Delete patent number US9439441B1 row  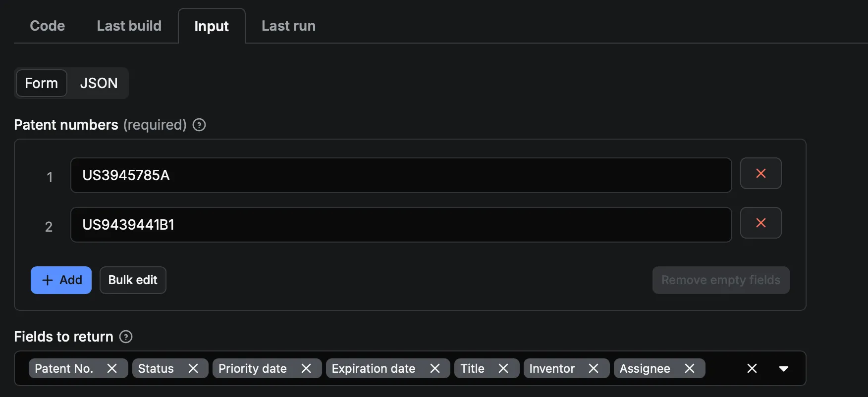click(x=760, y=223)
